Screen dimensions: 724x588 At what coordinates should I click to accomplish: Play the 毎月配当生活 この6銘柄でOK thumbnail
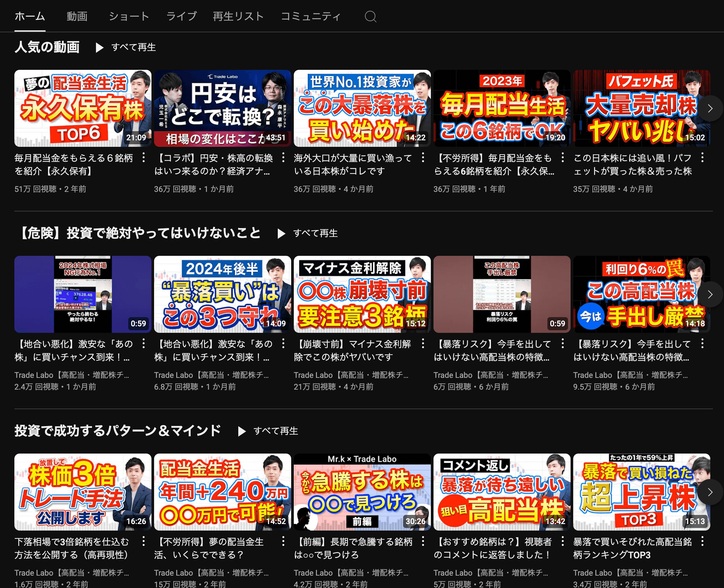click(x=502, y=108)
